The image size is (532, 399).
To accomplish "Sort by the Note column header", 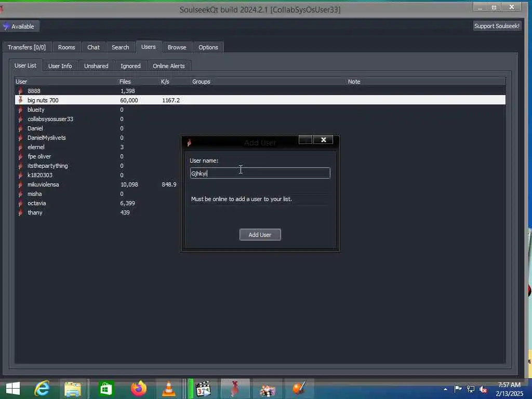I will (x=354, y=82).
